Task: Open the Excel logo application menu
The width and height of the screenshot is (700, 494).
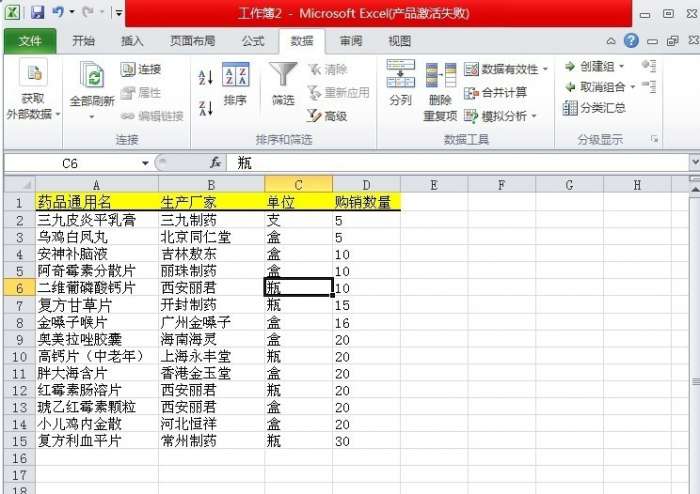Action: coord(12,12)
